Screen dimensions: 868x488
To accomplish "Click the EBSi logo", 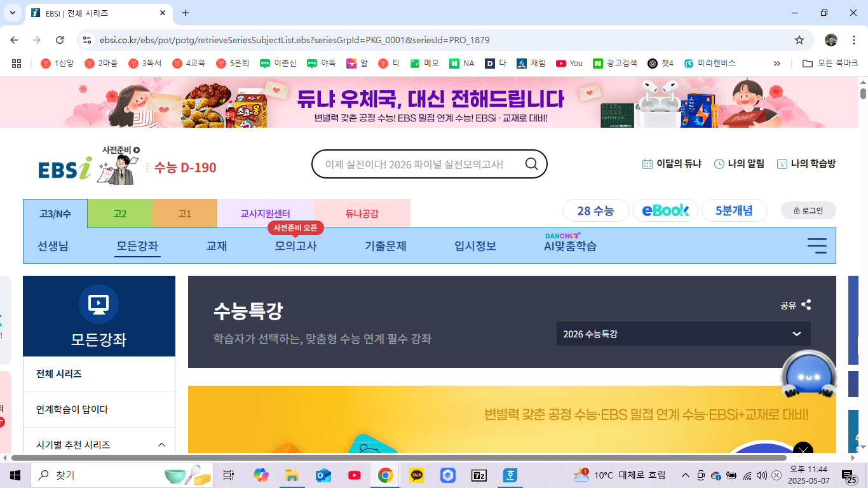I will [64, 169].
